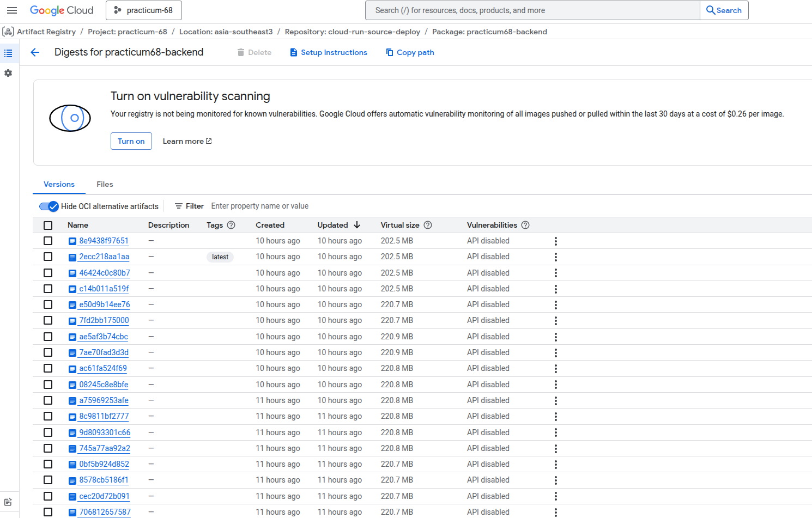This screenshot has width=812, height=518.
Task: Click the back arrow beside Digests title
Action: (35, 52)
